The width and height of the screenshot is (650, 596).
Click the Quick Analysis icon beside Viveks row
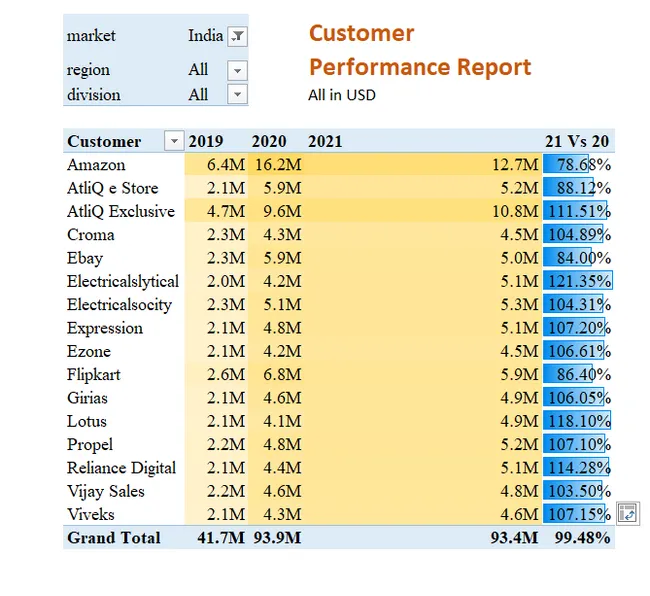point(628,513)
